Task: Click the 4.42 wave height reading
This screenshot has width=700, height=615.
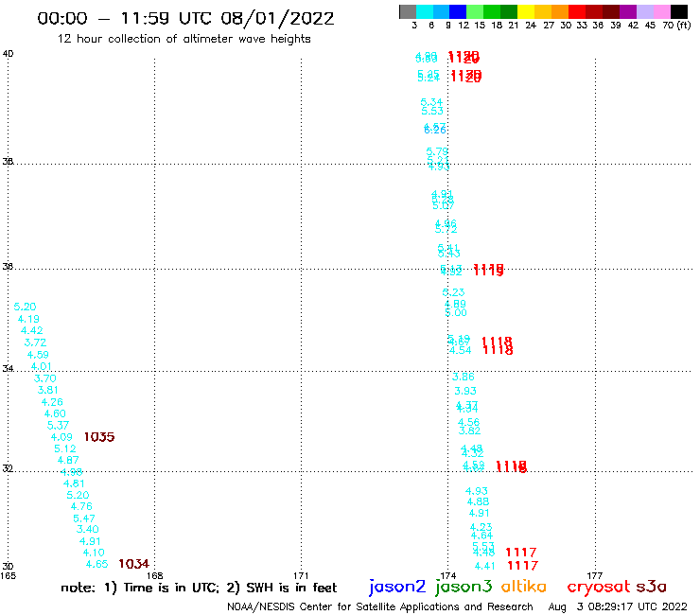Action: tap(32, 330)
